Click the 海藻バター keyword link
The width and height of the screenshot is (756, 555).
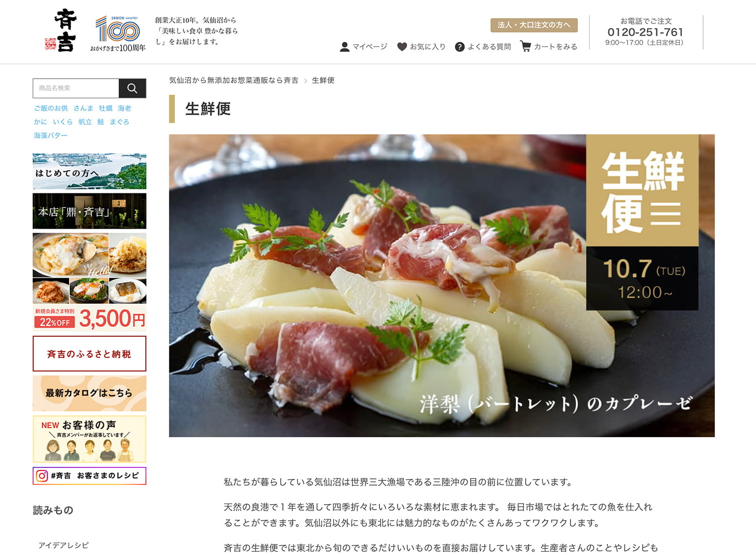50,135
